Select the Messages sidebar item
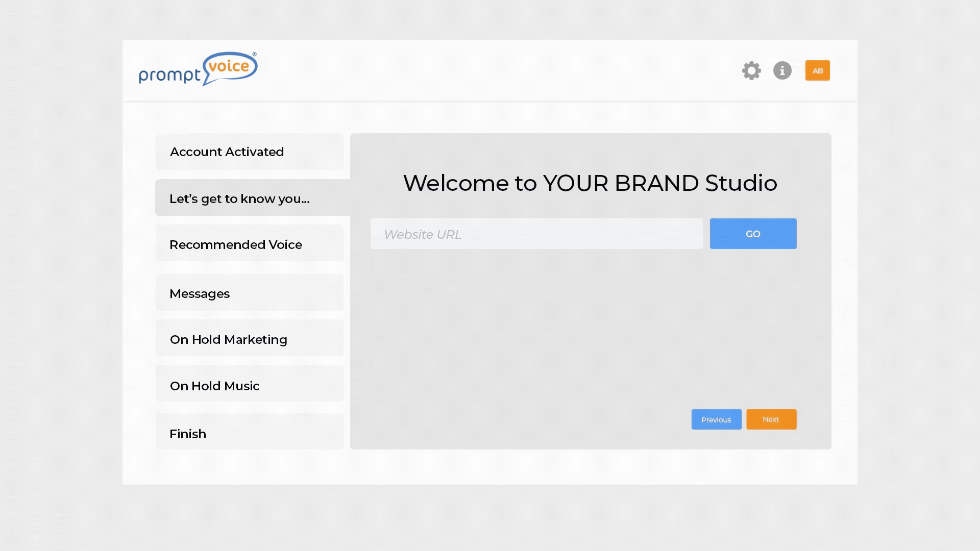The width and height of the screenshot is (980, 551). [x=249, y=293]
